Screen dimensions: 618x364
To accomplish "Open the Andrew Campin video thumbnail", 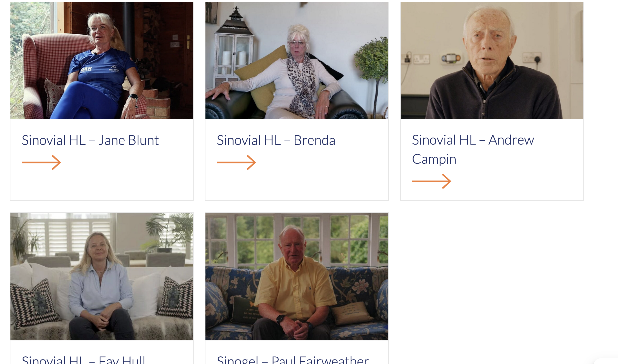I will click(x=492, y=60).
